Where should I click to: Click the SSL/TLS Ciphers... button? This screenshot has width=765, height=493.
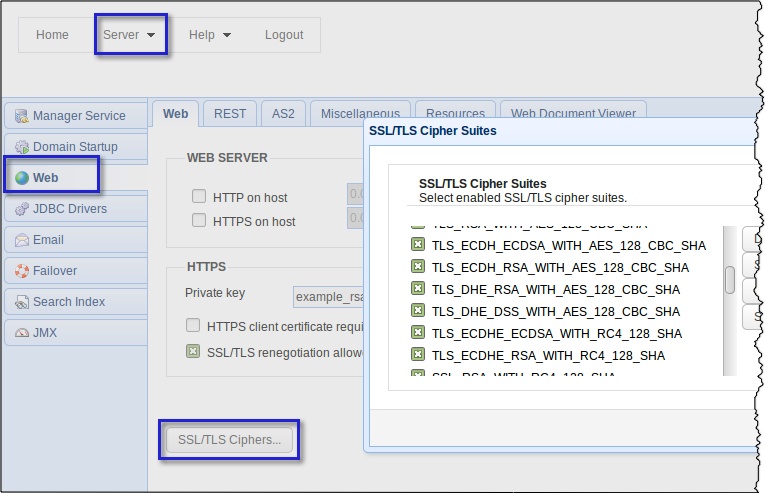point(229,440)
